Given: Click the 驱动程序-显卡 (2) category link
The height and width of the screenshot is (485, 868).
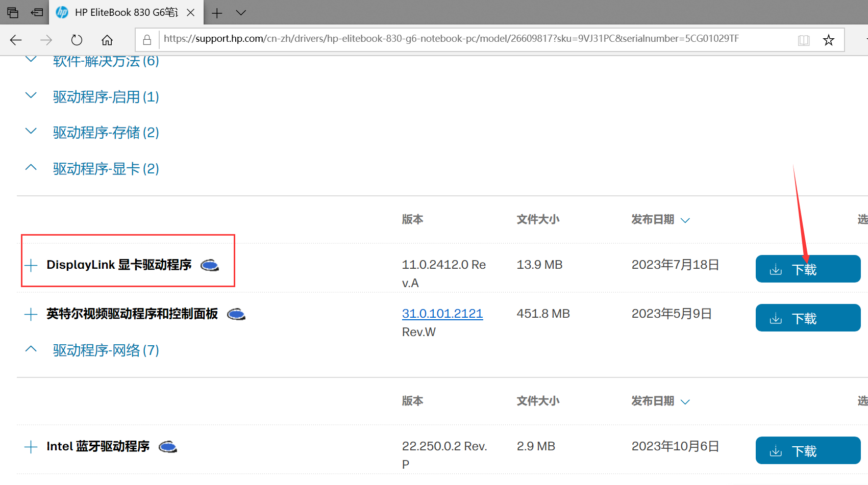Looking at the screenshot, I should click(106, 169).
